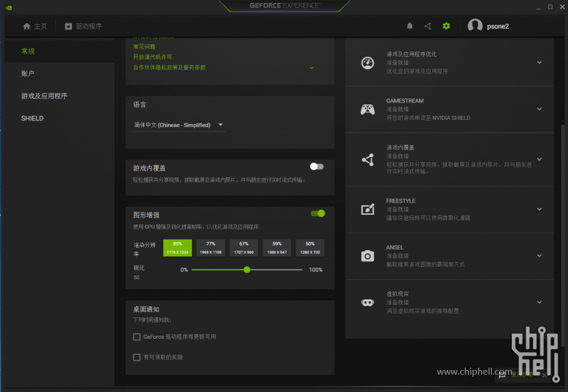This screenshot has height=392, width=568.
Task: Click the NVIDIA logo icon in title bar
Action: click(x=8, y=8)
